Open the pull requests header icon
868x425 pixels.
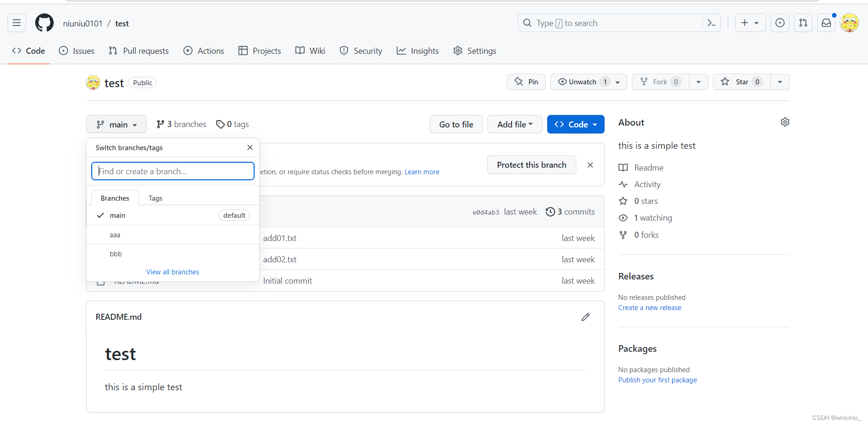(803, 23)
